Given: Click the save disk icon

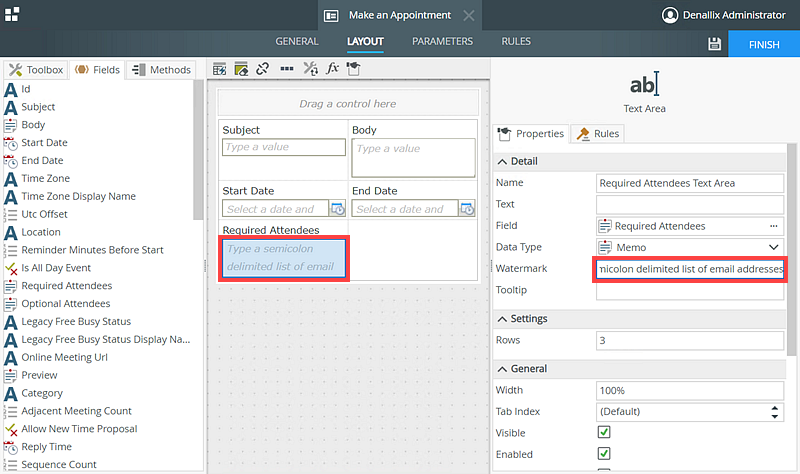Looking at the screenshot, I should point(714,44).
